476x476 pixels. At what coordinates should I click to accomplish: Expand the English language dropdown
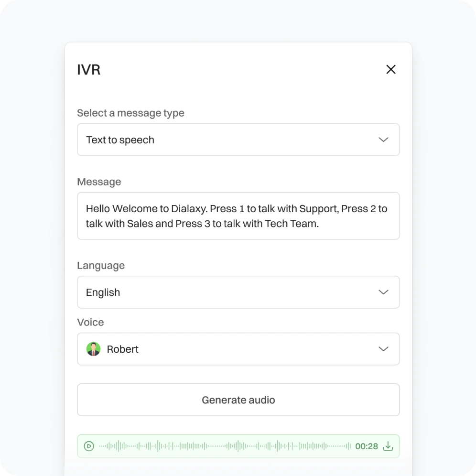(x=238, y=292)
